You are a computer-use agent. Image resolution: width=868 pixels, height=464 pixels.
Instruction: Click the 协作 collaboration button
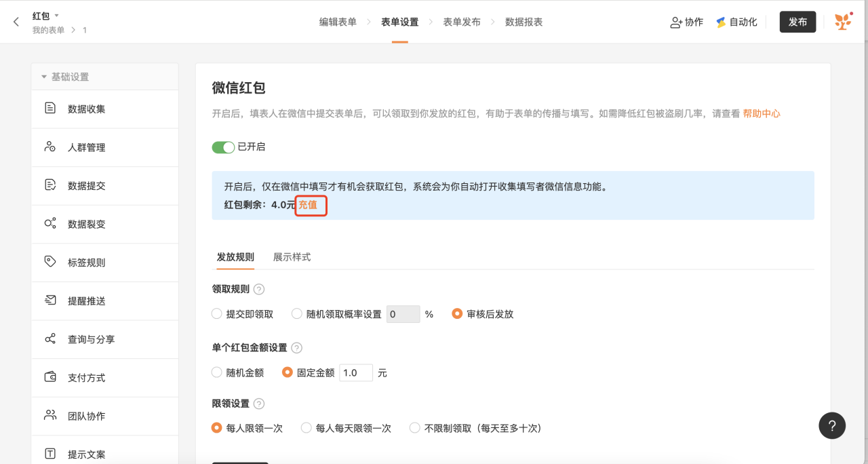[686, 22]
